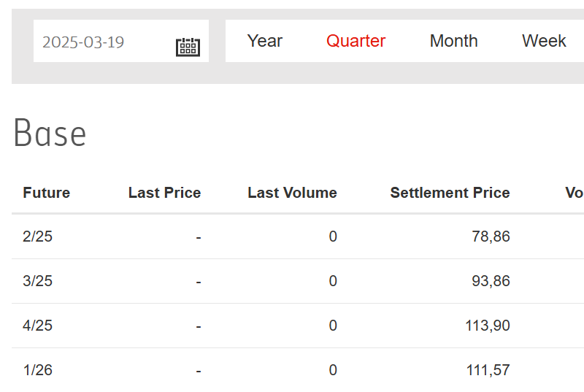Click settlement price 78,86
Viewport: 584px width, 392px height.
point(491,237)
